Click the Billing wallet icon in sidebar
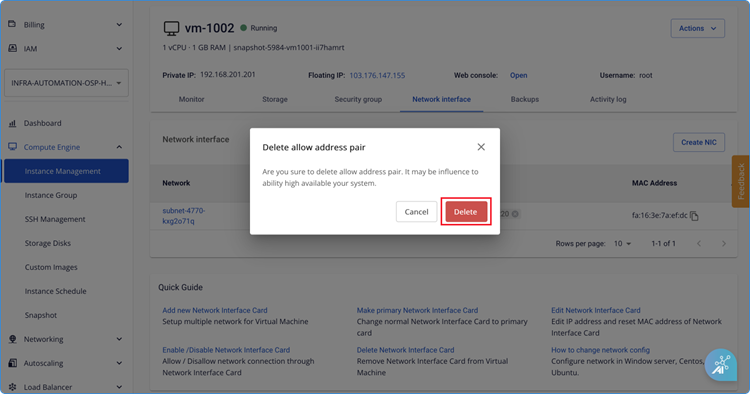Screen dimensions: 750x394 tap(12, 24)
